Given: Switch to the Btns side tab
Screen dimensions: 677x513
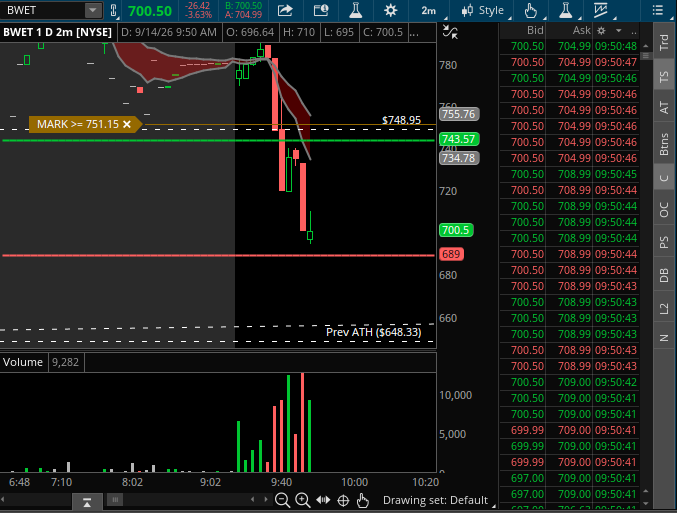Looking at the screenshot, I should click(x=664, y=144).
